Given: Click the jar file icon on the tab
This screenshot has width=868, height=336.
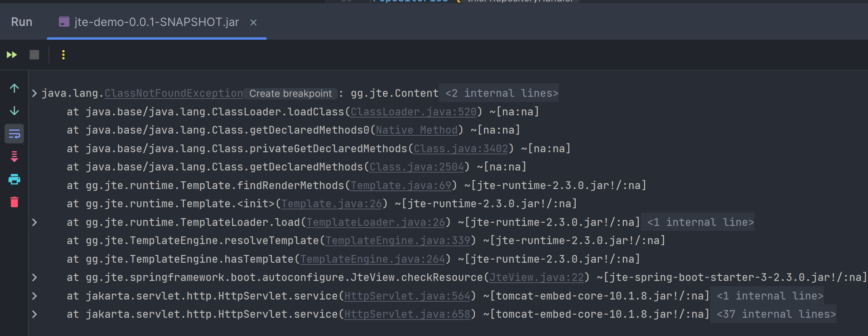Looking at the screenshot, I should tap(64, 22).
